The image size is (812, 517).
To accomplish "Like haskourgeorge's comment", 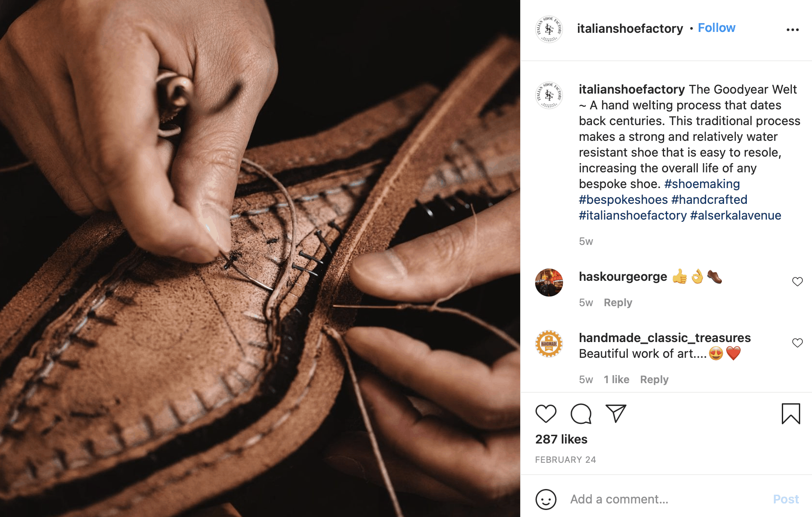I will (x=797, y=282).
